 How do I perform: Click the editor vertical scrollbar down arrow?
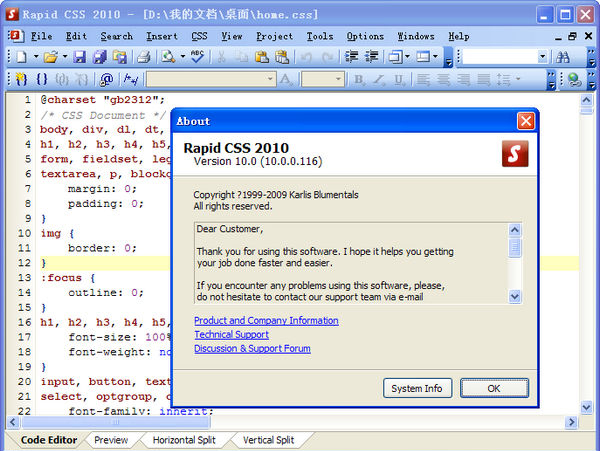[586, 407]
